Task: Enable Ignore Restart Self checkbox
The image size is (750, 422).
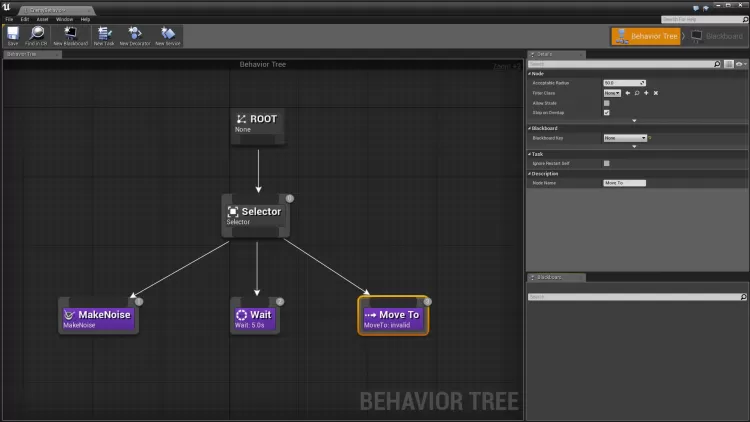Action: coord(607,163)
